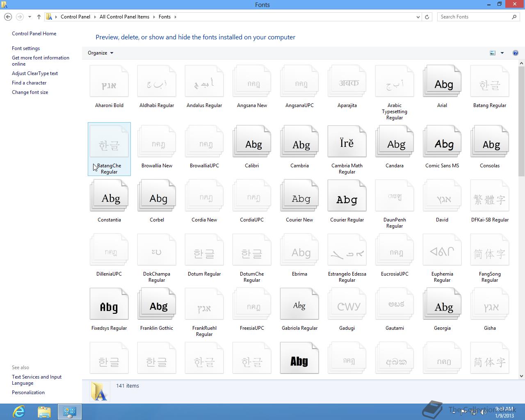
Task: Expand the address bar history dropdown
Action: point(418,17)
